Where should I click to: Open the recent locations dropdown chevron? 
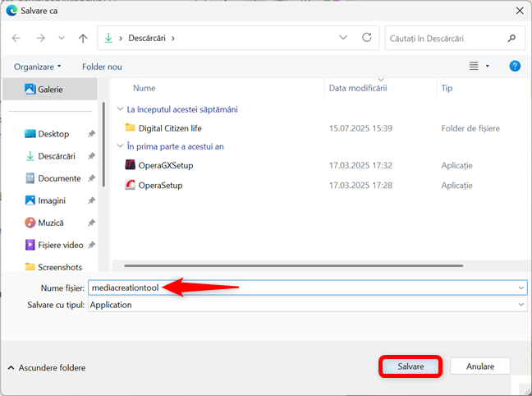pyautogui.click(x=62, y=38)
